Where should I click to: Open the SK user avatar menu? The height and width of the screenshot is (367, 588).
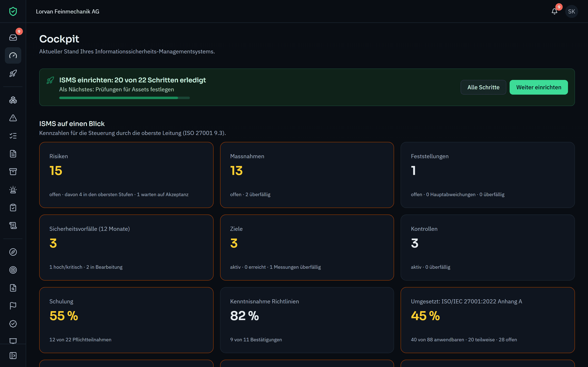(571, 11)
